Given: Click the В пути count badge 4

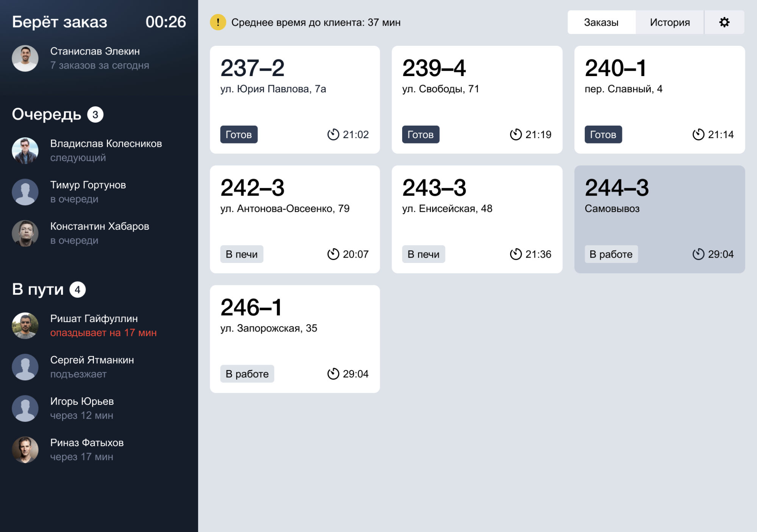Looking at the screenshot, I should click(x=78, y=290).
